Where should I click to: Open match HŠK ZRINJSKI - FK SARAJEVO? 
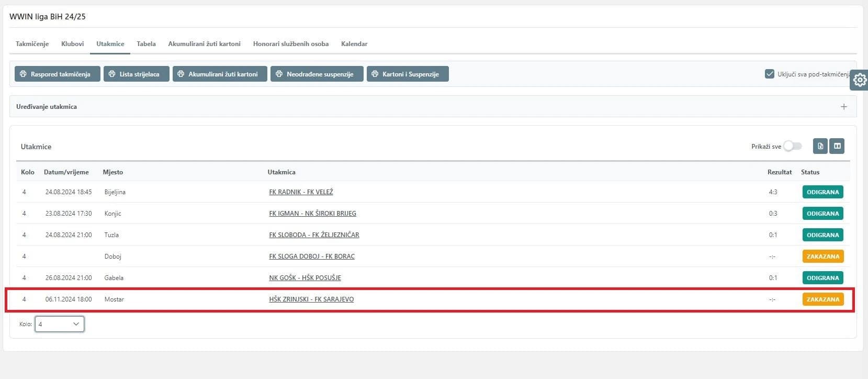tap(311, 299)
